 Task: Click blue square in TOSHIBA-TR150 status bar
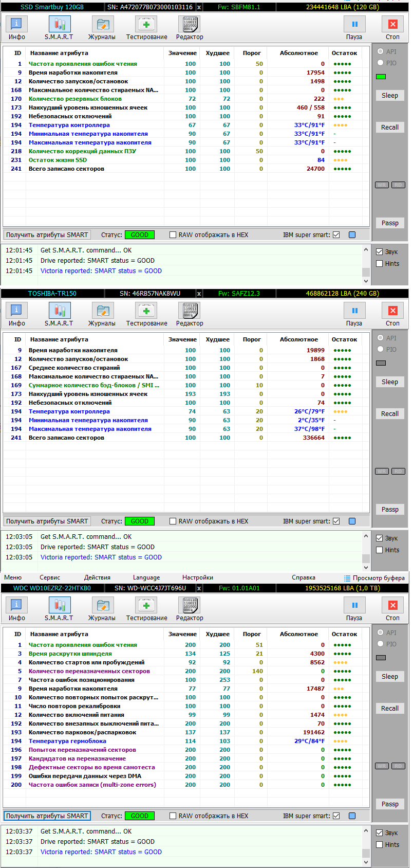point(352,521)
